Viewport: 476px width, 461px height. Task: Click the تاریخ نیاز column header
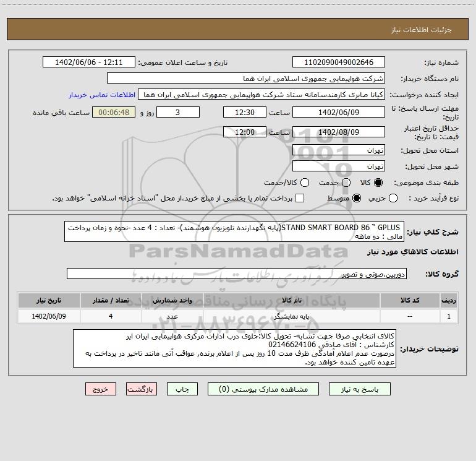[49, 301]
